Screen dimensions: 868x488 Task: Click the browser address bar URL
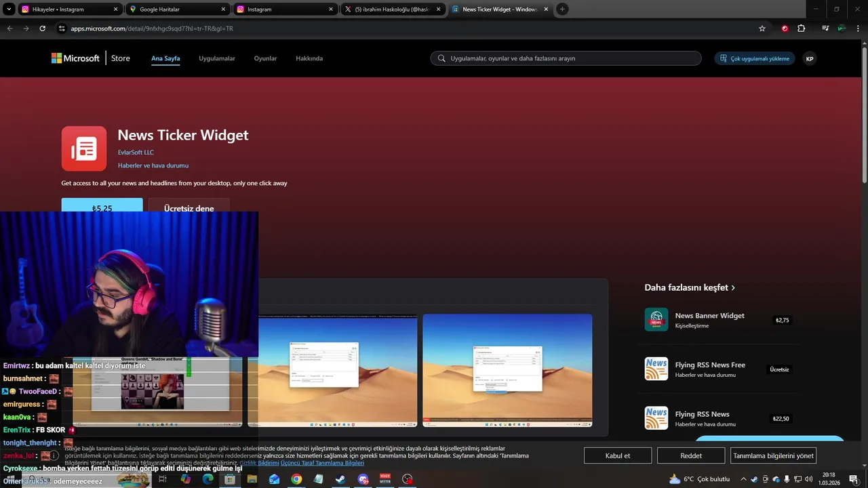click(152, 28)
